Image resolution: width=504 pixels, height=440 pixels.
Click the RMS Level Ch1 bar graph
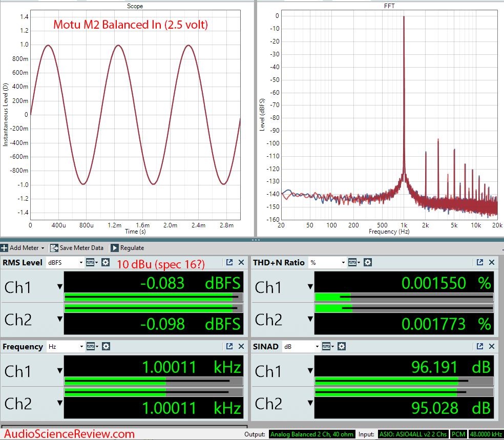coord(154,297)
